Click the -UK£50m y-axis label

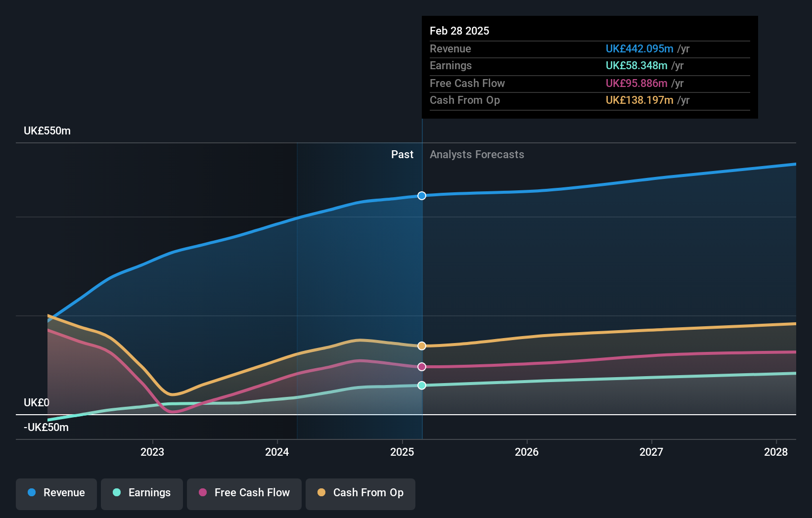(46, 428)
